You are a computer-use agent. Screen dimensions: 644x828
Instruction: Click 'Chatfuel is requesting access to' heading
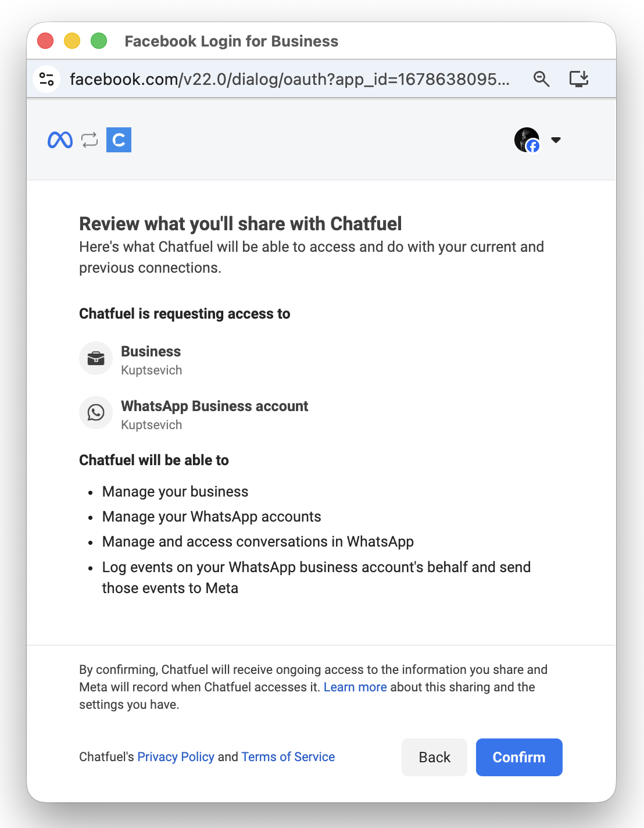(x=185, y=313)
